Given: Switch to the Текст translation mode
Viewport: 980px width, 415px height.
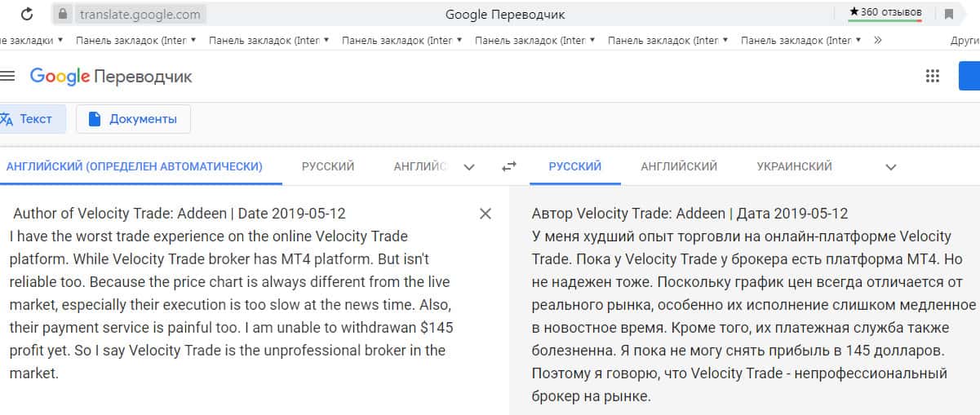Looking at the screenshot, I should (x=27, y=119).
